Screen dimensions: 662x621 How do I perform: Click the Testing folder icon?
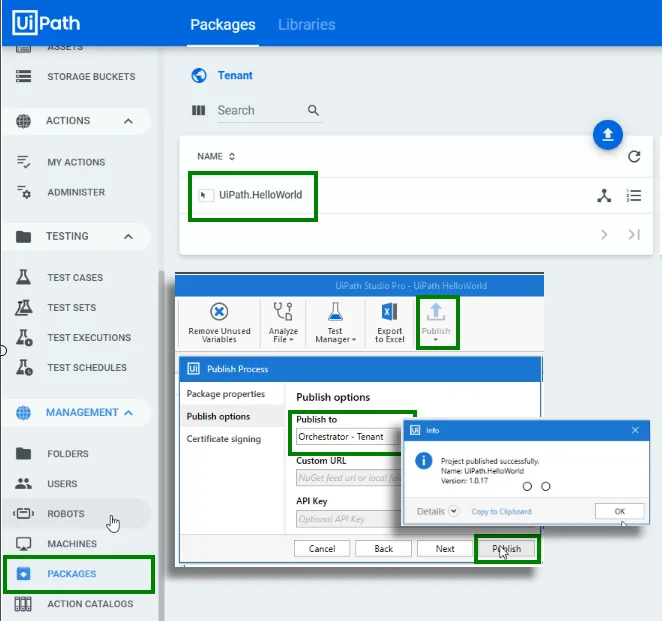point(23,236)
